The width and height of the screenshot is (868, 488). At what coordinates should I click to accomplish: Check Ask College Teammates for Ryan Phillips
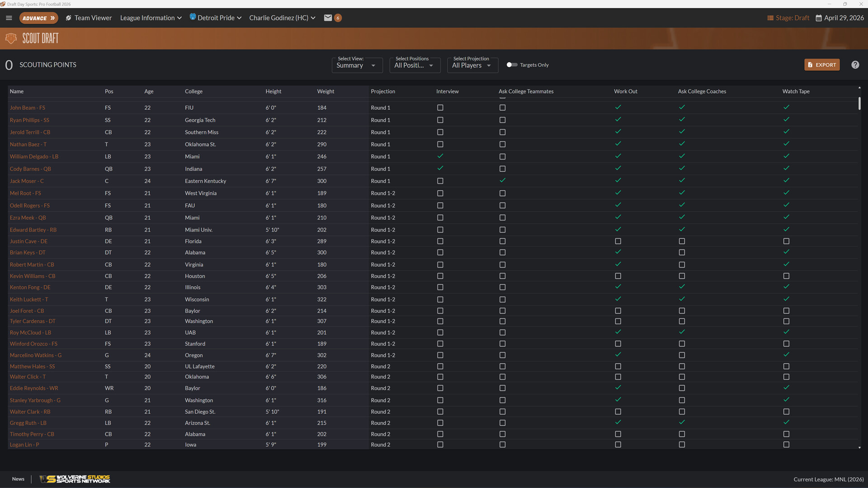coord(502,120)
